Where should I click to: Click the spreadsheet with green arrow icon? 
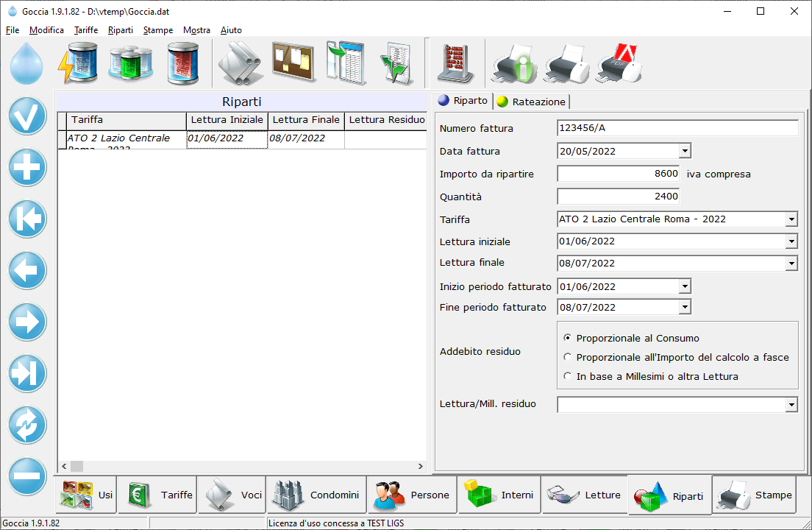click(x=346, y=63)
